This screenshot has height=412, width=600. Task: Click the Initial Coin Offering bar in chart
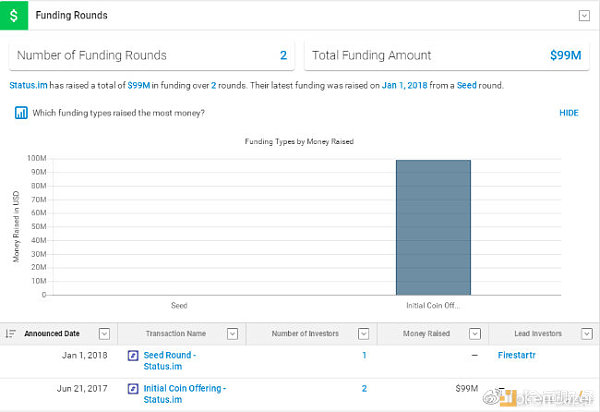pos(433,228)
